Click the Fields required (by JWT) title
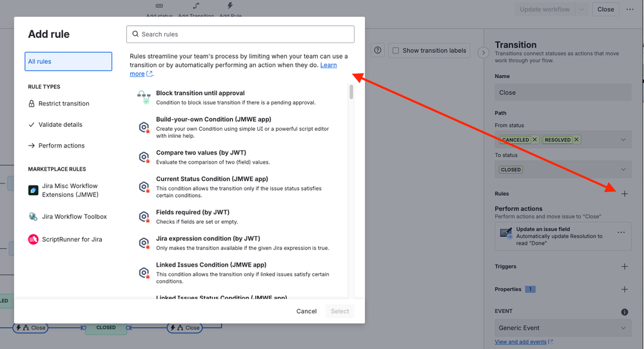 click(x=193, y=212)
